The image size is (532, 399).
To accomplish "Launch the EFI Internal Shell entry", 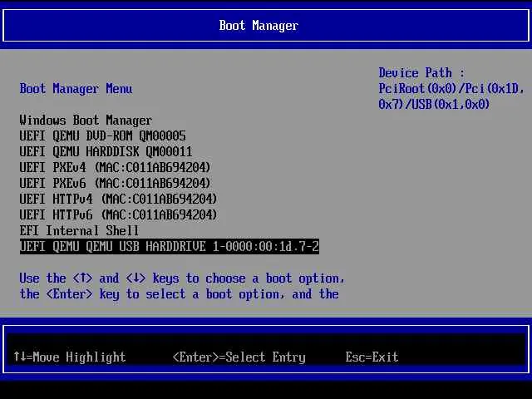I will pos(79,231).
